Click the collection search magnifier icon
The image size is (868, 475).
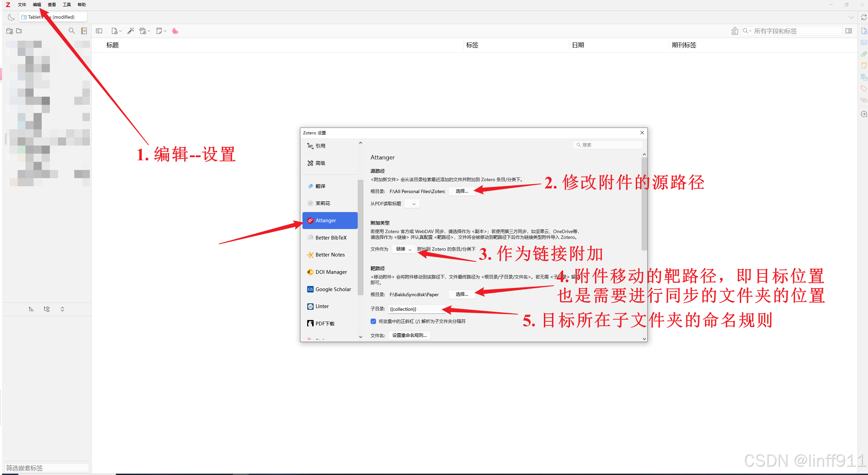(x=72, y=31)
